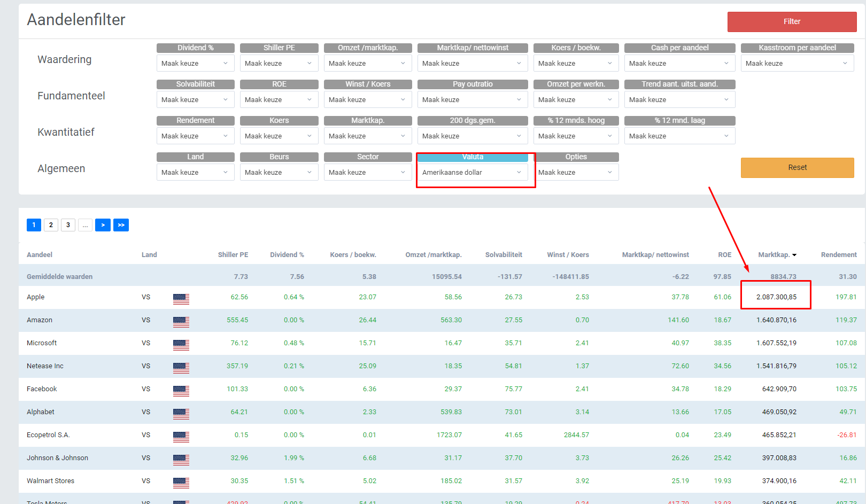Screen dimensions: 866x504
Task: Open the Valuta dropdown showing Amerikaanse dollar
Action: pyautogui.click(x=472, y=172)
